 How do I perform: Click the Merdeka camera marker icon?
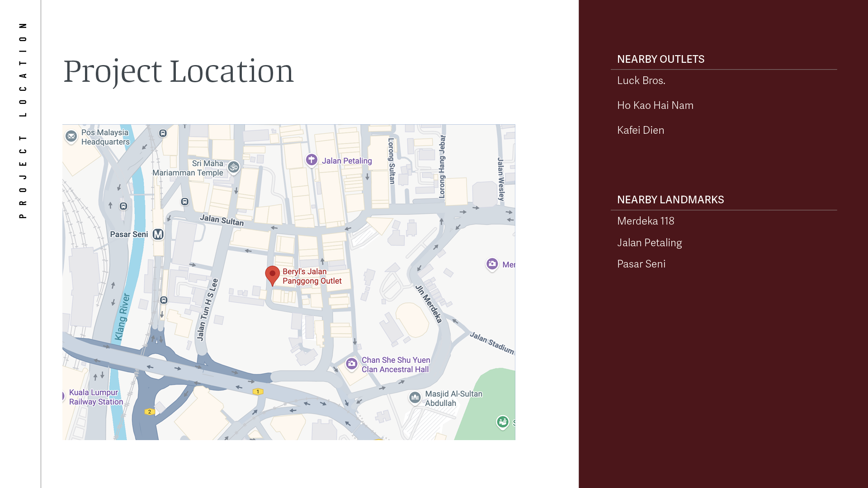click(492, 264)
